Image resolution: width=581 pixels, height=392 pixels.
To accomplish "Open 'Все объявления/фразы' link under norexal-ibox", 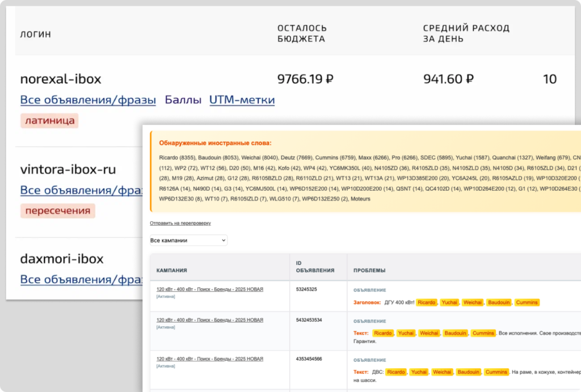I will click(88, 100).
